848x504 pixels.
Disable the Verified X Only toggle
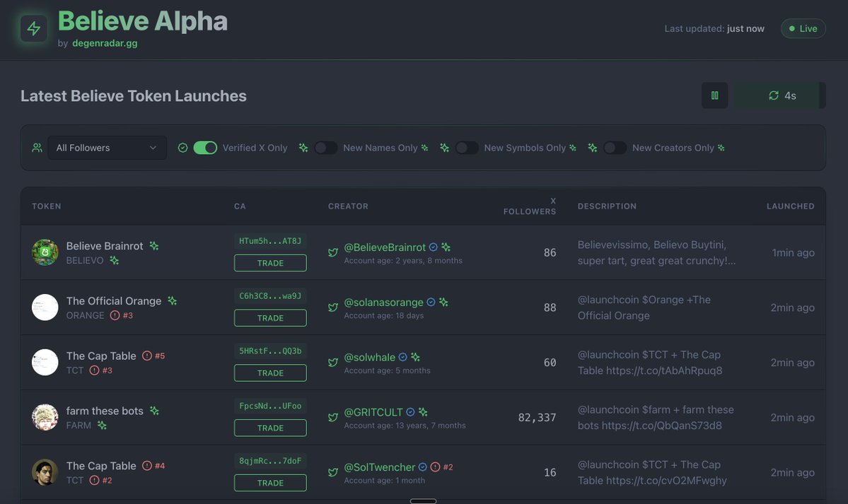tap(205, 148)
